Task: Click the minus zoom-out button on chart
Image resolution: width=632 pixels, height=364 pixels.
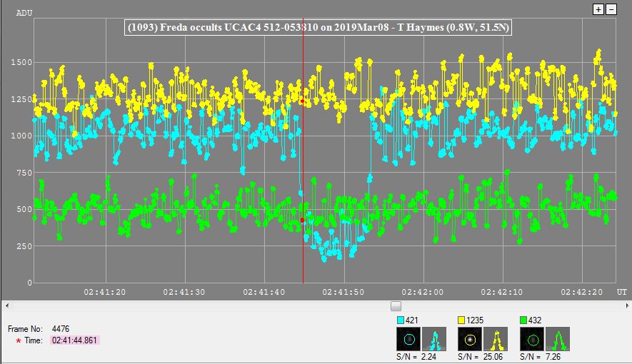Action: (611, 9)
